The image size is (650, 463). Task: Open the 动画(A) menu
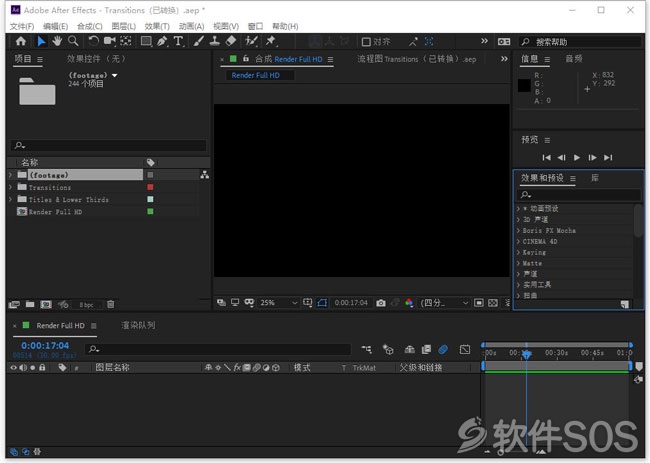pos(192,26)
